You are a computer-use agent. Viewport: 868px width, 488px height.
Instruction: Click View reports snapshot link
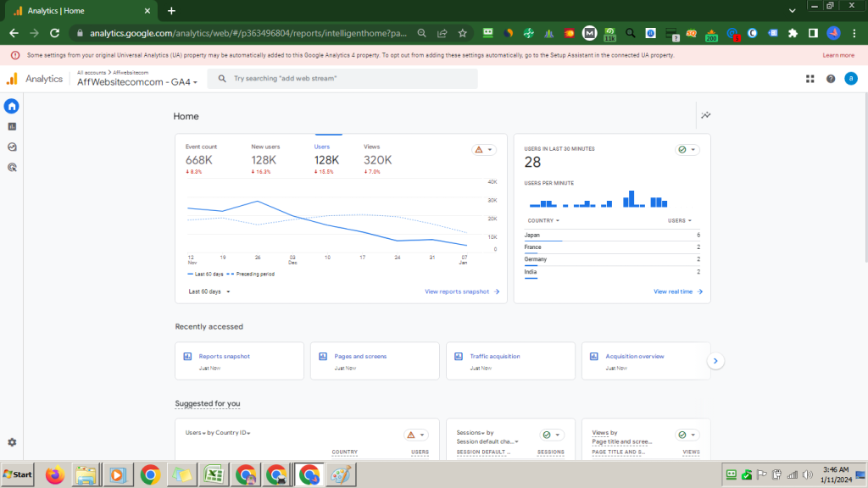461,291
